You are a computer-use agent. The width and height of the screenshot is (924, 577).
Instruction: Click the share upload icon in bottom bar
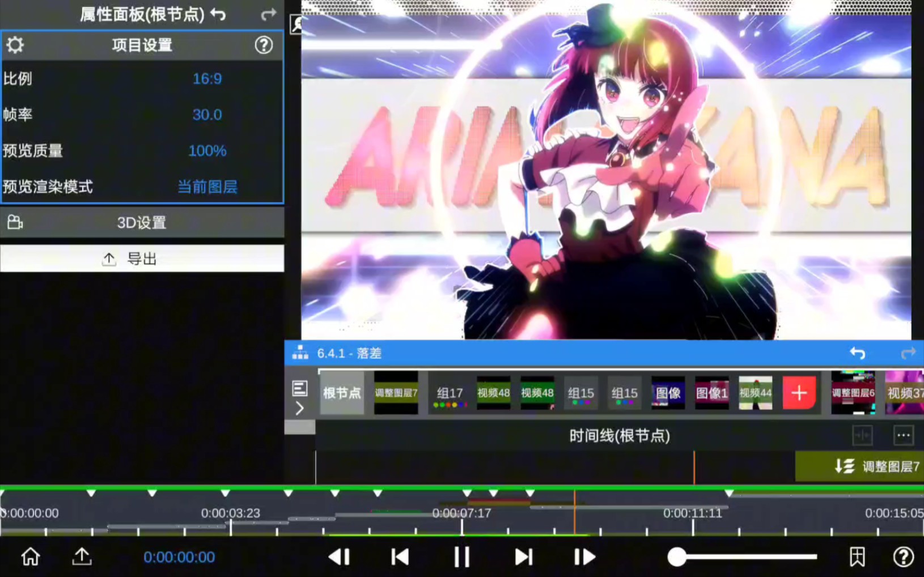point(82,557)
